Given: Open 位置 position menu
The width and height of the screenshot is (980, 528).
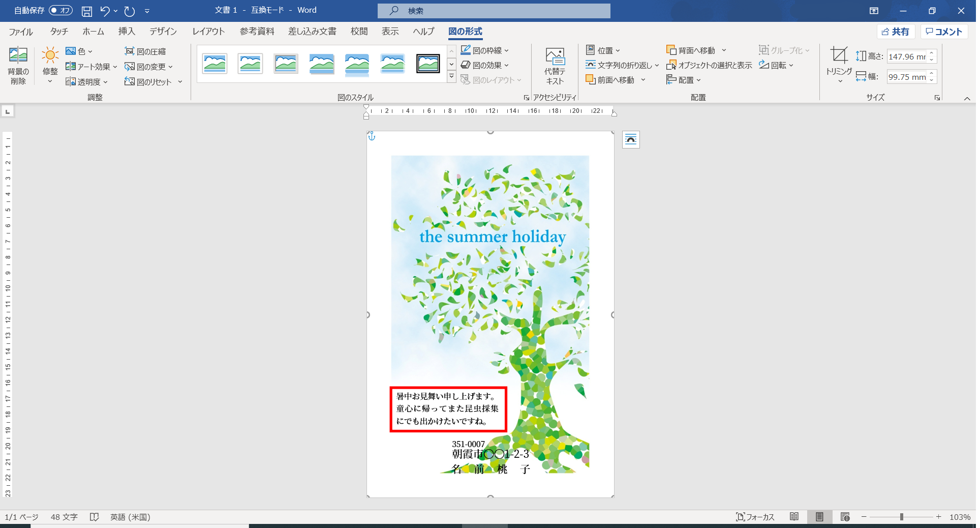Looking at the screenshot, I should (603, 50).
